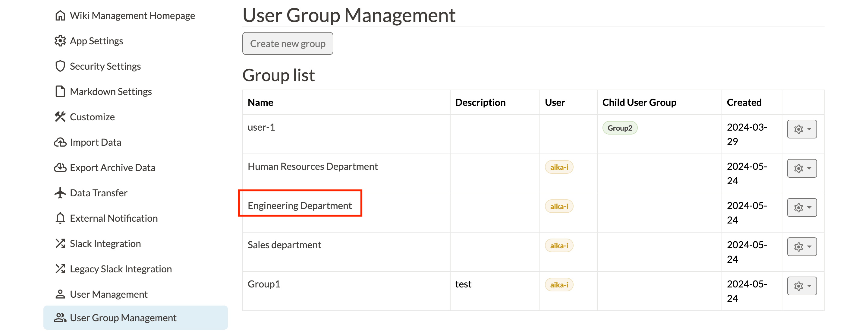
Task: Expand the settings dropdown for Sales department
Action: [802, 247]
